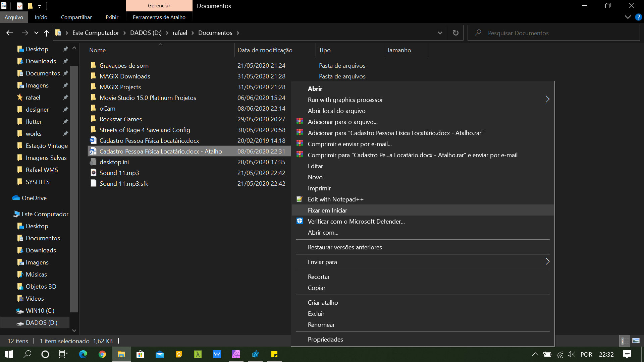Launch Word from the taskbar

click(217, 354)
